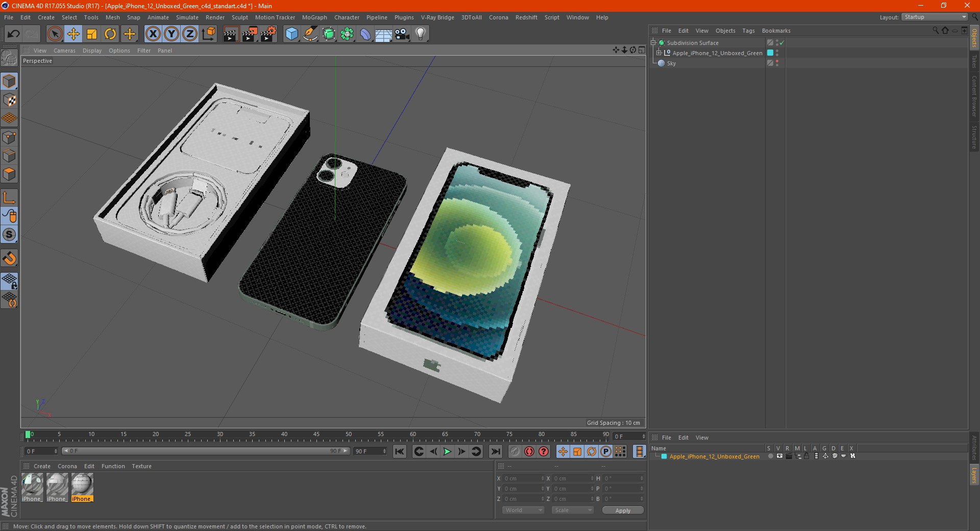Go to start of animation
The image size is (980, 531).
[x=400, y=451]
